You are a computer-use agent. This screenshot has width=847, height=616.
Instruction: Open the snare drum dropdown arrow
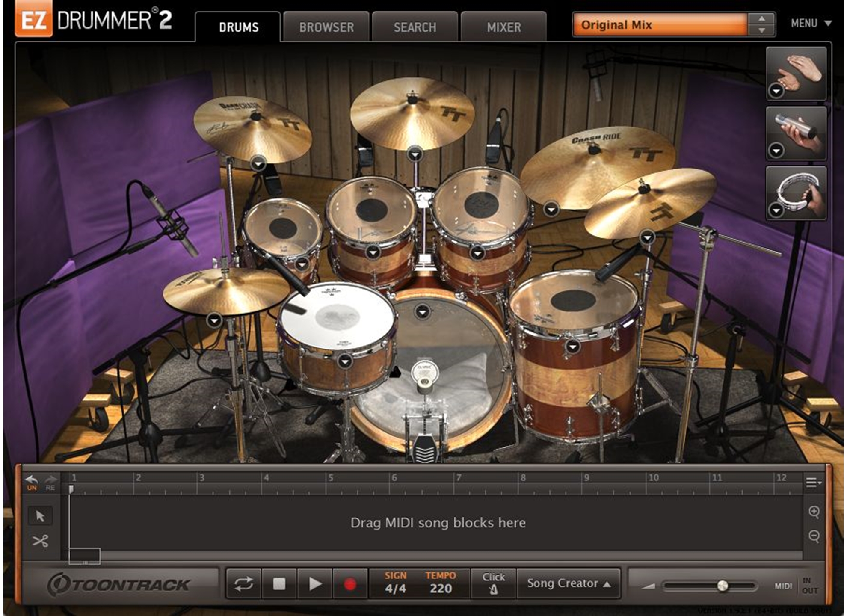point(345,362)
